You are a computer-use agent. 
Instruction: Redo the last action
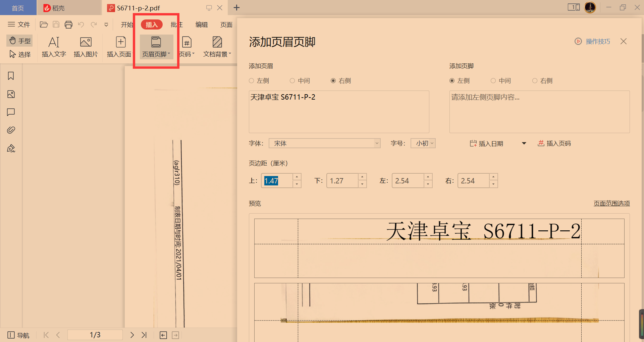coord(94,24)
